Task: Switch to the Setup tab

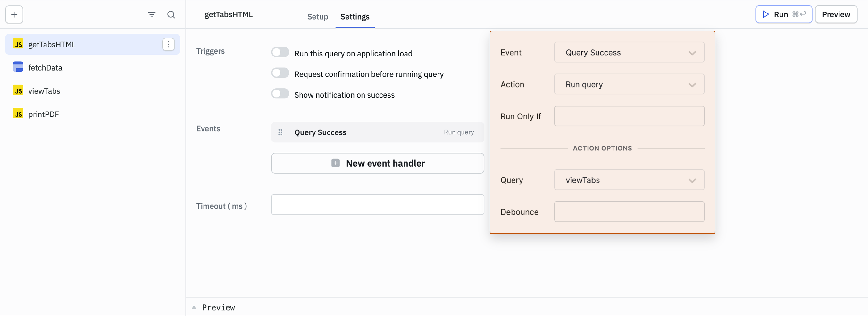Action: click(317, 17)
